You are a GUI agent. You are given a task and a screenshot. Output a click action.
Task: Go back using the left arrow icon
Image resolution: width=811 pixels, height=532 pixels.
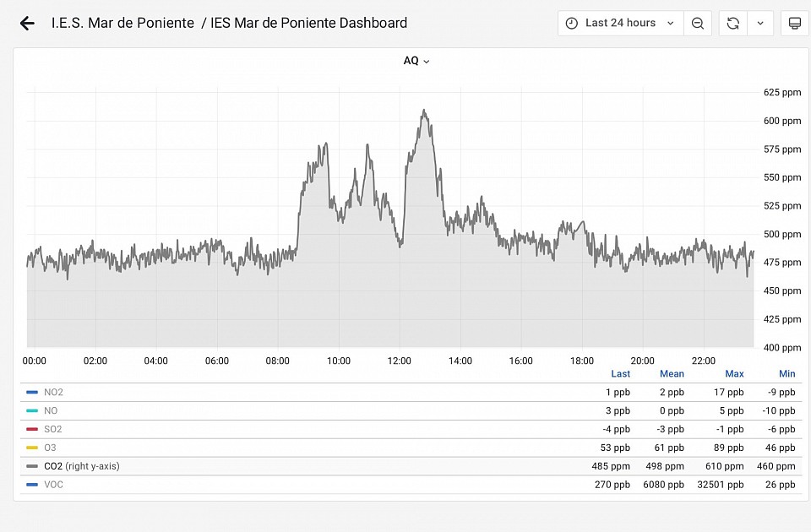(x=27, y=24)
